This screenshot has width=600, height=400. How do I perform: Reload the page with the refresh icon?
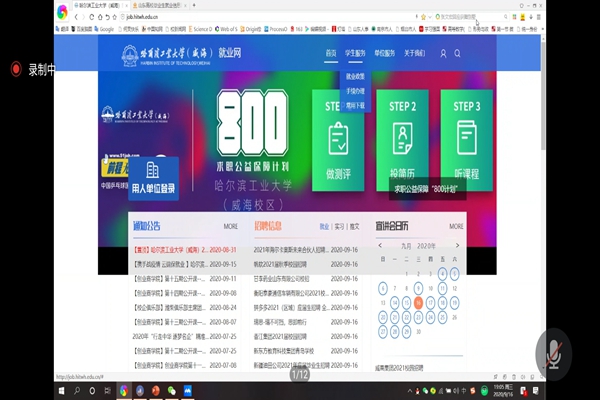[x=91, y=17]
